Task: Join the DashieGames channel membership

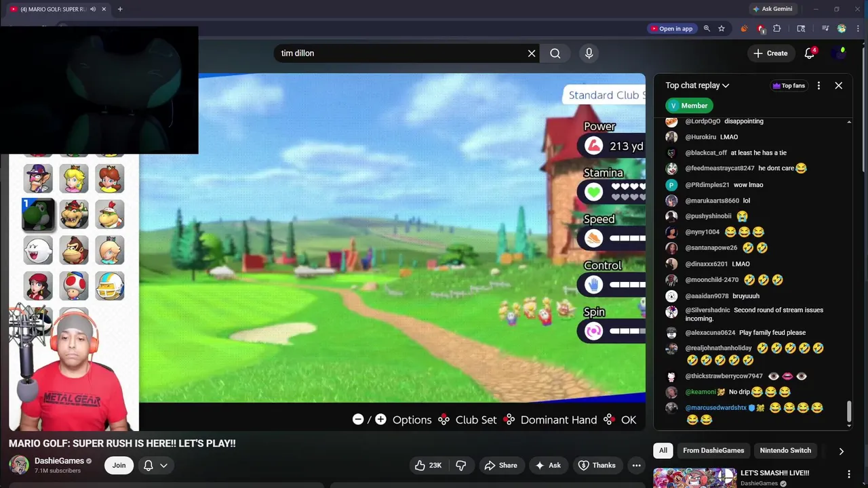Action: 119,465
